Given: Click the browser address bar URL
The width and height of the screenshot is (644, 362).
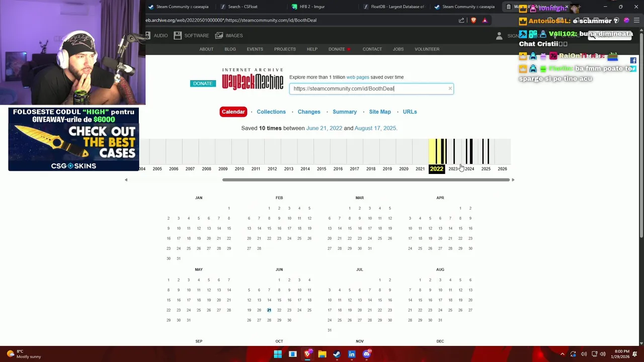Looking at the screenshot, I should click(231, 20).
